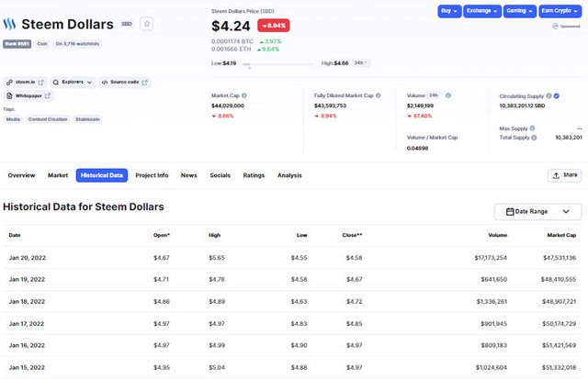The width and height of the screenshot is (588, 379).
Task: Open the Project Info tab
Action: click(x=152, y=175)
